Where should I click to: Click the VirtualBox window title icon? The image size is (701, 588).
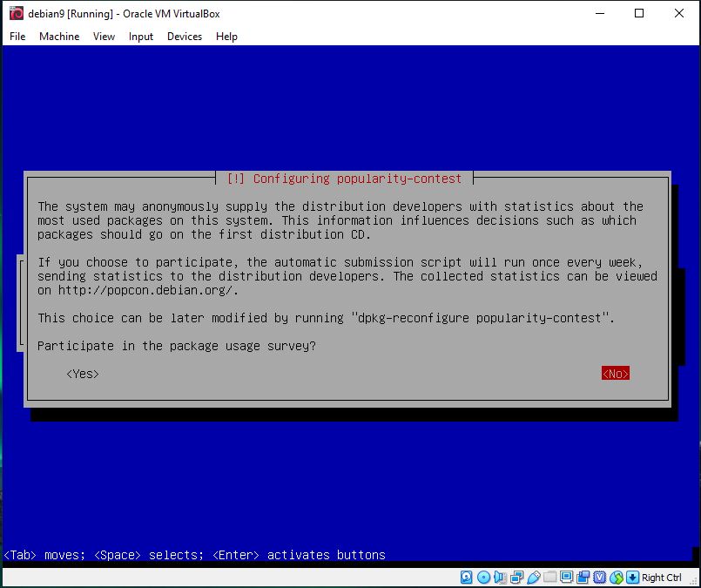tap(16, 13)
